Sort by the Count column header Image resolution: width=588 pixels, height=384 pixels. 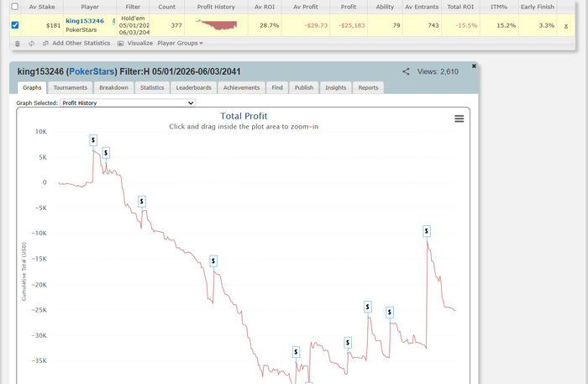pyautogui.click(x=166, y=7)
